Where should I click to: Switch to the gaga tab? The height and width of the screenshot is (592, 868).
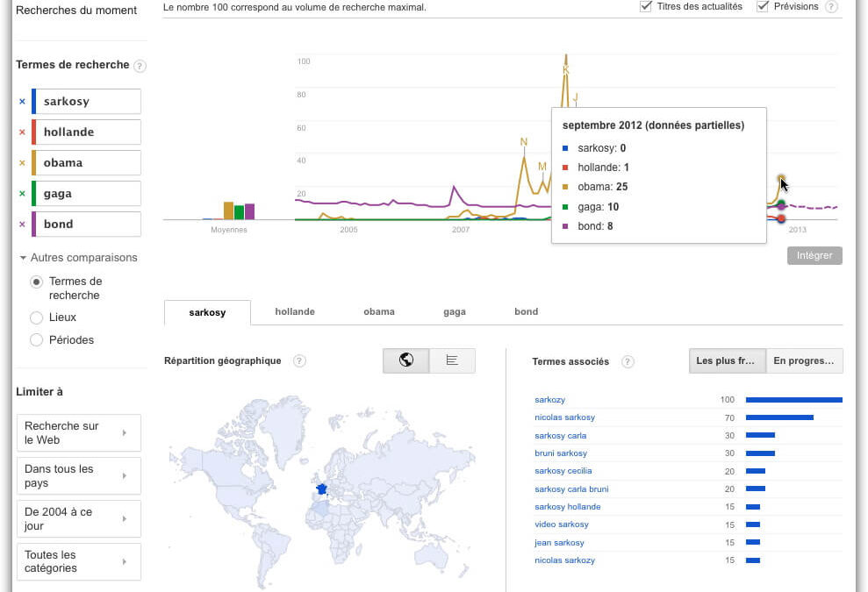[x=455, y=312]
